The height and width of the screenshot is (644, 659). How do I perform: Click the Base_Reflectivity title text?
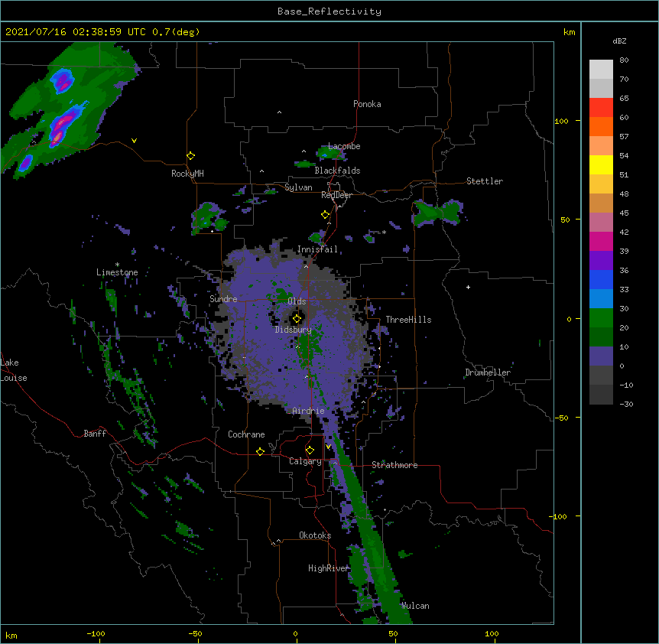pyautogui.click(x=329, y=11)
